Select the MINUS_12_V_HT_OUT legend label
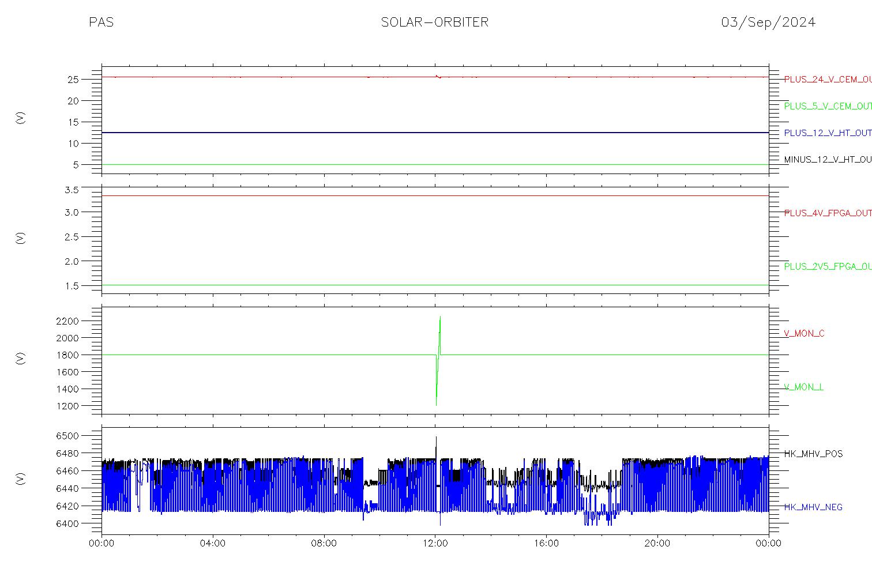Screen dimensions: 872x588 click(x=828, y=160)
